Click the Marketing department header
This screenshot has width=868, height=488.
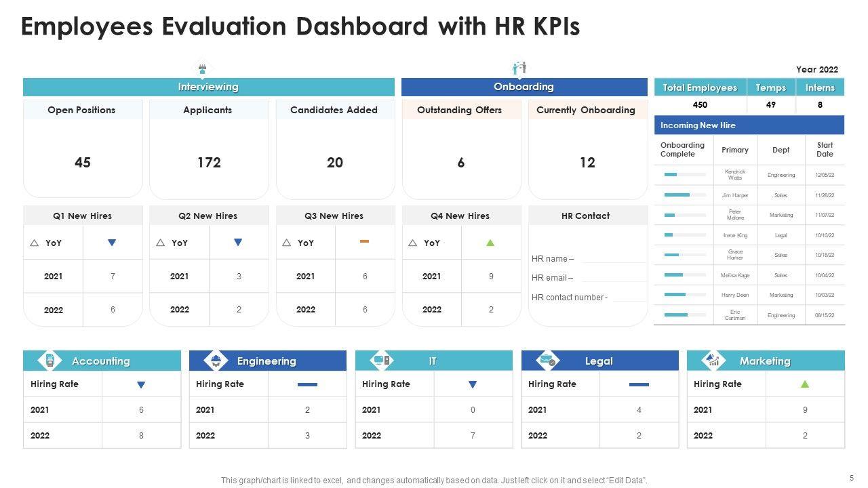(766, 361)
